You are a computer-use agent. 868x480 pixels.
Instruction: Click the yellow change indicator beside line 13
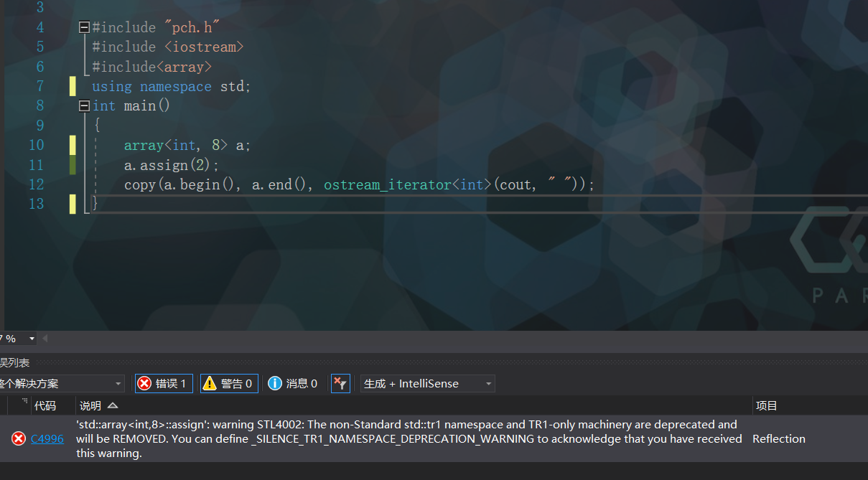[73, 204]
